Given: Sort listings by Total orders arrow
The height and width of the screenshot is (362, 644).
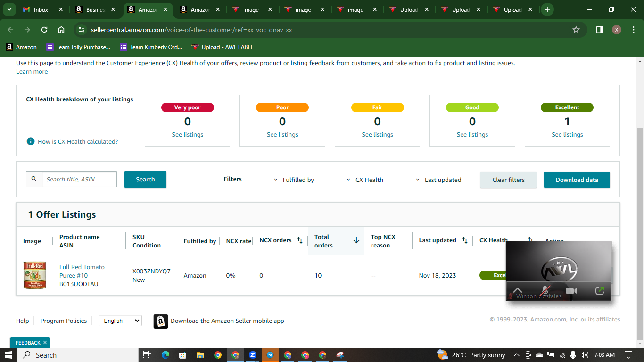Looking at the screenshot, I should 356,240.
